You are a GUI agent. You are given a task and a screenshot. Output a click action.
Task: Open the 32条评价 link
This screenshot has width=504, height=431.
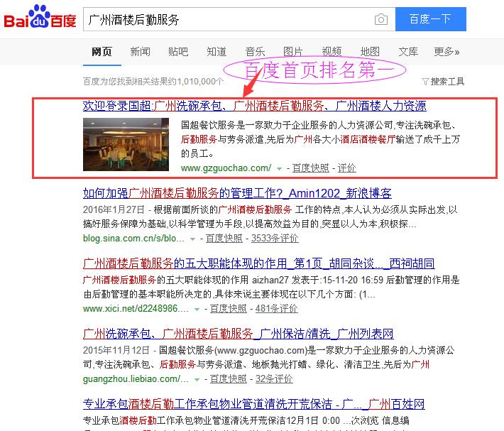point(274,379)
